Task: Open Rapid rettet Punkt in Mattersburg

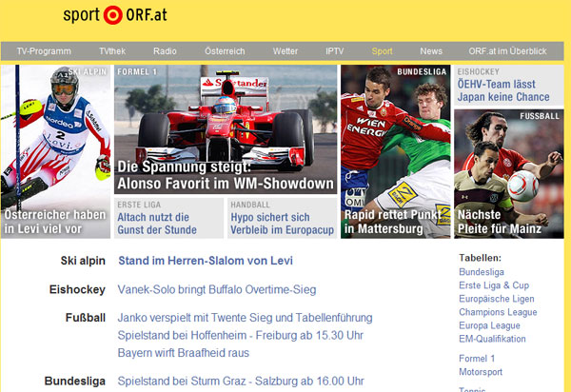Action: (392, 222)
